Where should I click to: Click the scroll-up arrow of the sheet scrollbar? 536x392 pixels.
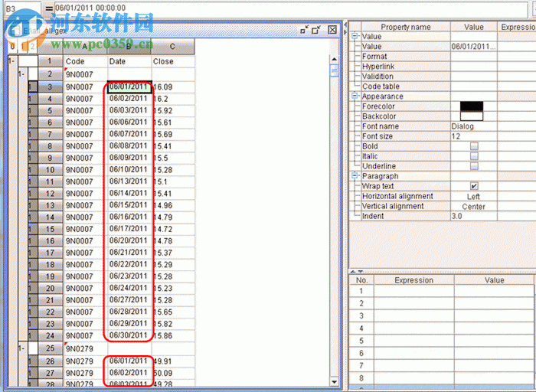335,59
